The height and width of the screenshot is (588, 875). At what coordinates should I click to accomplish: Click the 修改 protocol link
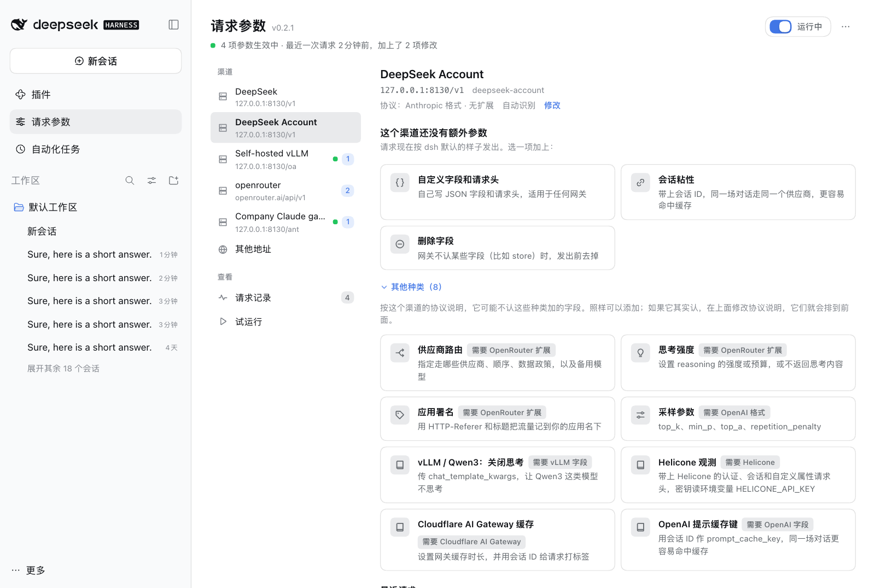[x=552, y=106]
